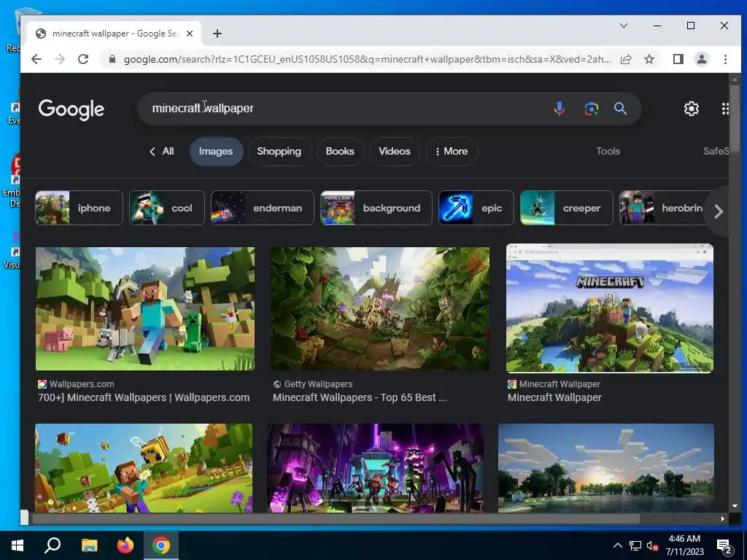The width and height of the screenshot is (747, 560).
Task: Open the bees and Steve image
Action: pyautogui.click(x=144, y=468)
